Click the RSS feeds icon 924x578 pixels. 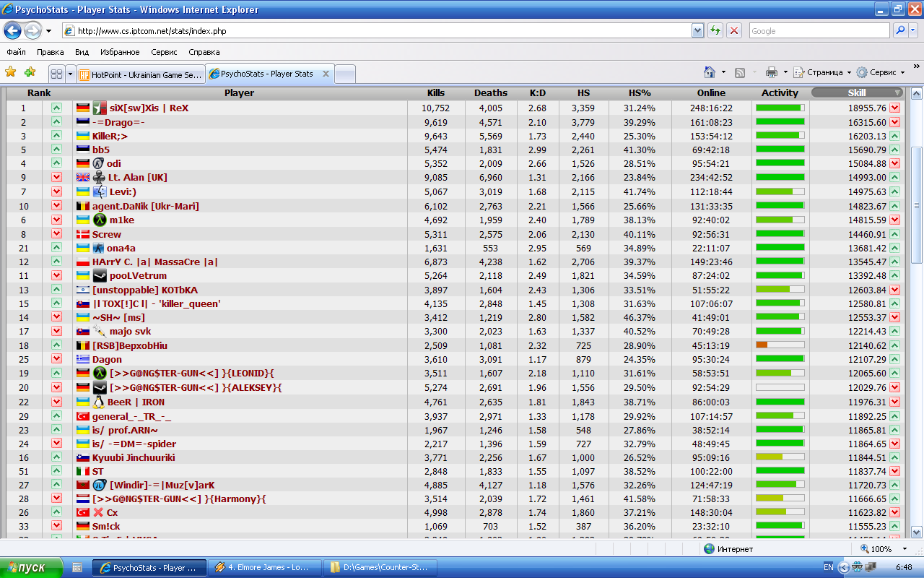point(740,72)
